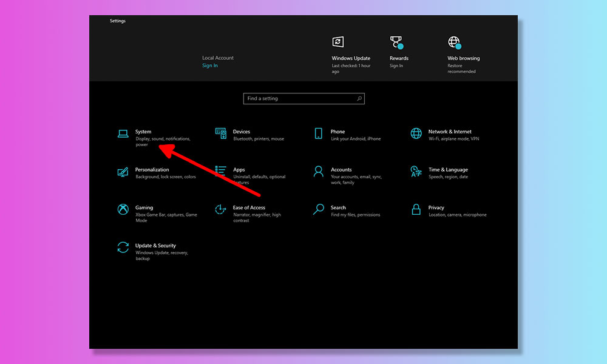Click the Rewards trophy icon
Image resolution: width=607 pixels, height=364 pixels.
pos(396,42)
